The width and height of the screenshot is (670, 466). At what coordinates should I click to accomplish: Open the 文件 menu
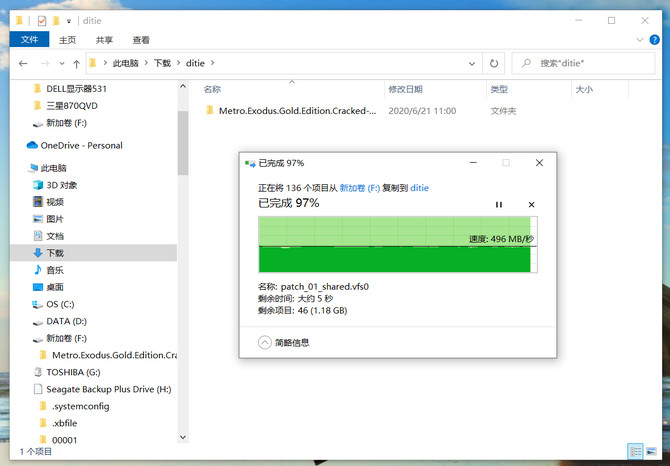(28, 40)
